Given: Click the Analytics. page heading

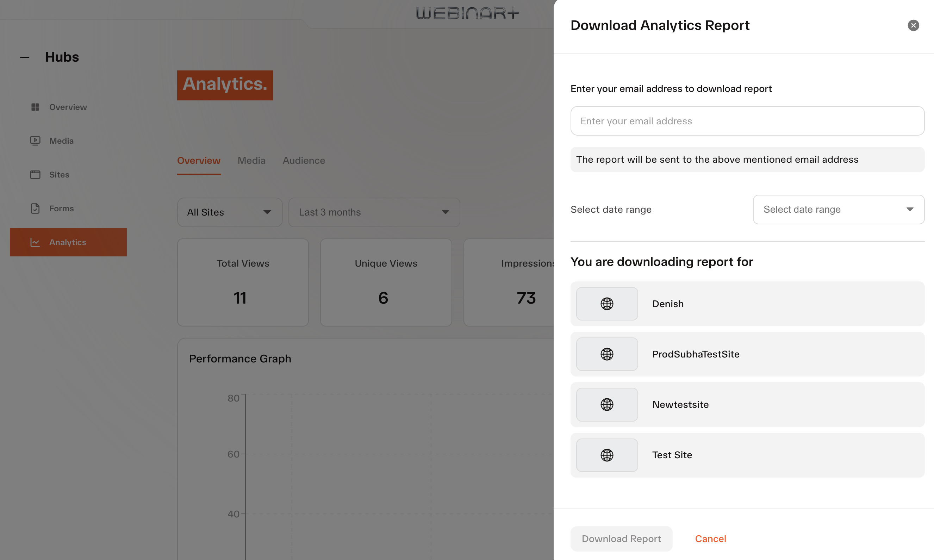Looking at the screenshot, I should click(x=225, y=85).
